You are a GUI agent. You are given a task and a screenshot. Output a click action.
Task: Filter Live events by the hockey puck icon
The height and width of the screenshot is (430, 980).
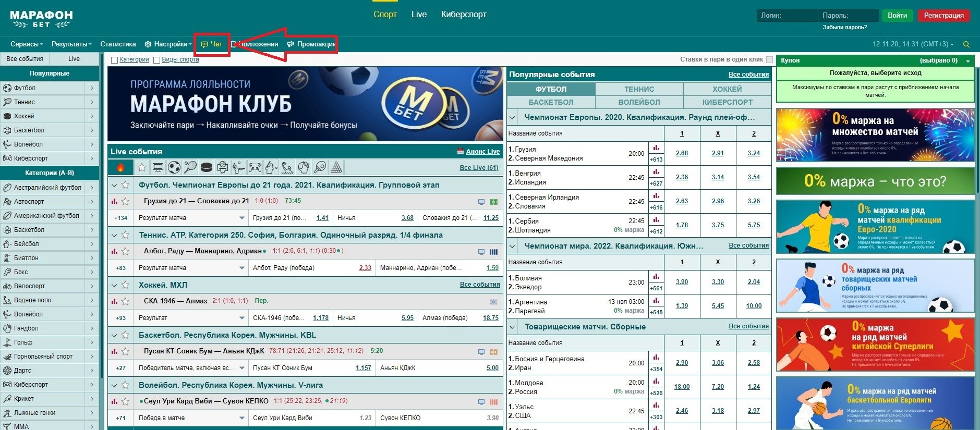[207, 167]
